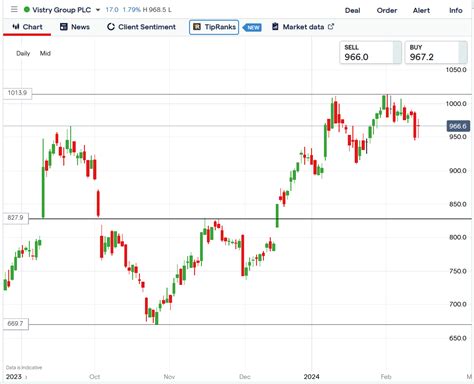474x384 pixels.
Task: Click the 650.0 price axis label
Action: [457, 338]
